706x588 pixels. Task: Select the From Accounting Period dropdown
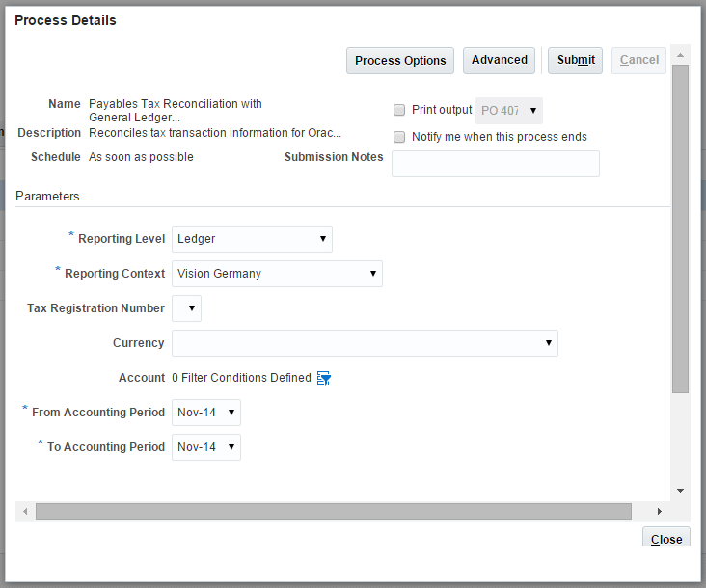[x=206, y=413]
